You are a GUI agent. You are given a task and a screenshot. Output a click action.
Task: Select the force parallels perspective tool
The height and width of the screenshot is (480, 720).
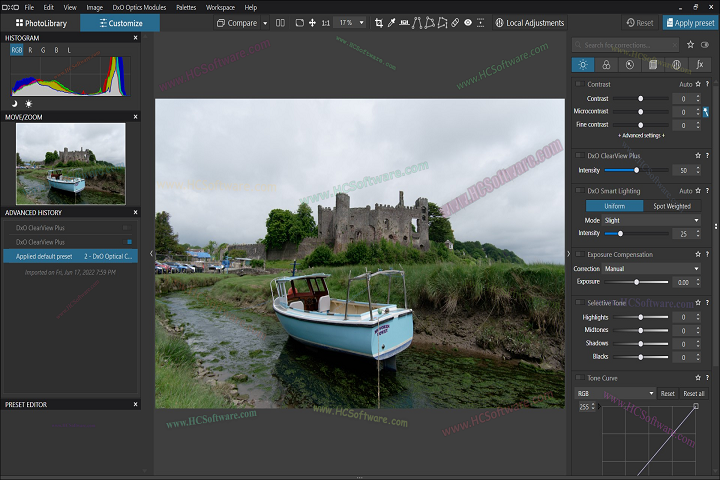click(417, 23)
